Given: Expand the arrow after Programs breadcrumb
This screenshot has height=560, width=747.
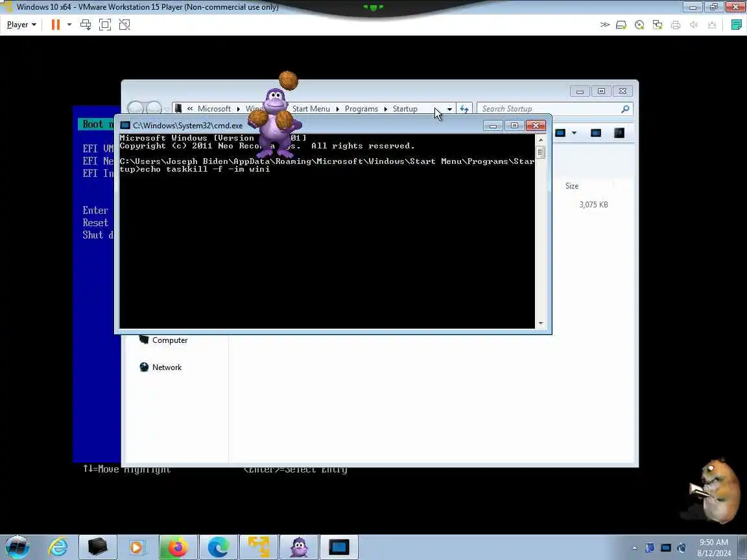Looking at the screenshot, I should 385,109.
